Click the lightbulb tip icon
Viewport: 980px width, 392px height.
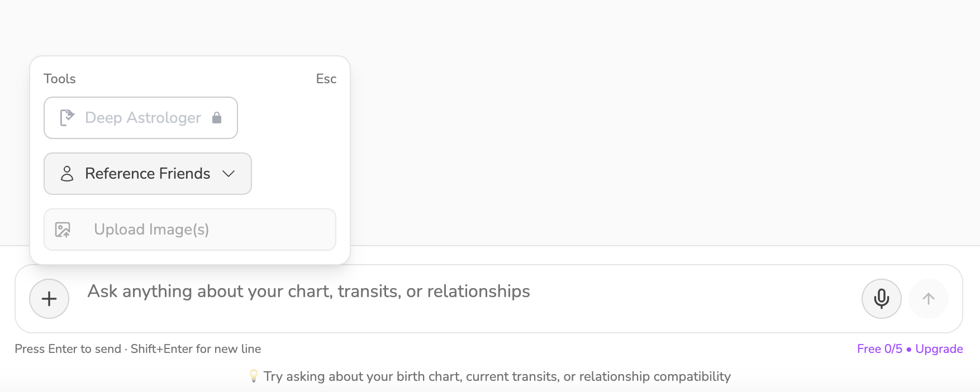254,376
